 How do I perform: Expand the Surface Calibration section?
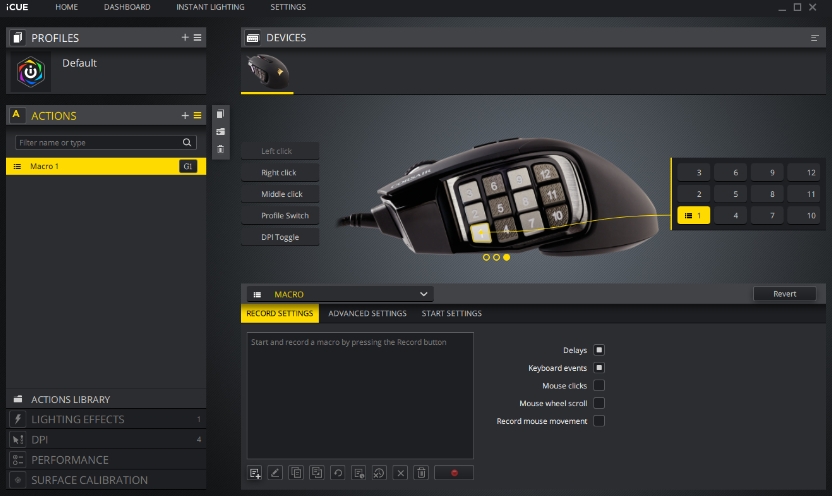(106, 480)
